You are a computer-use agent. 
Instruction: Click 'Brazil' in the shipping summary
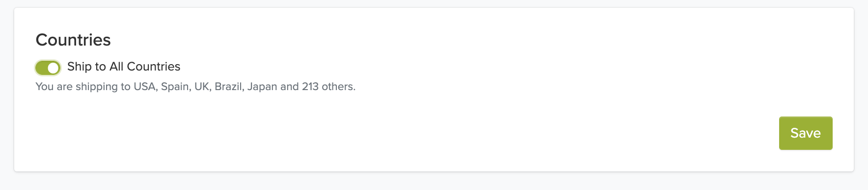229,87
